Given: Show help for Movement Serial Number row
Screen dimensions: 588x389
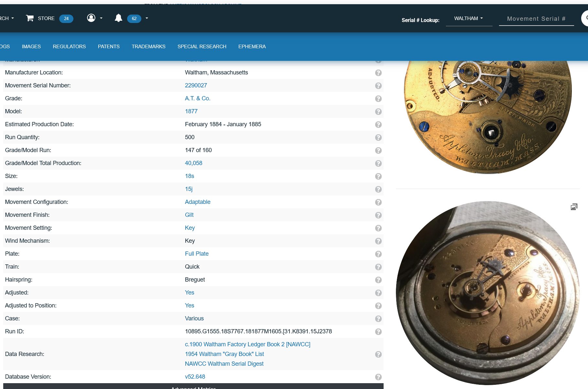Looking at the screenshot, I should click(x=378, y=86).
